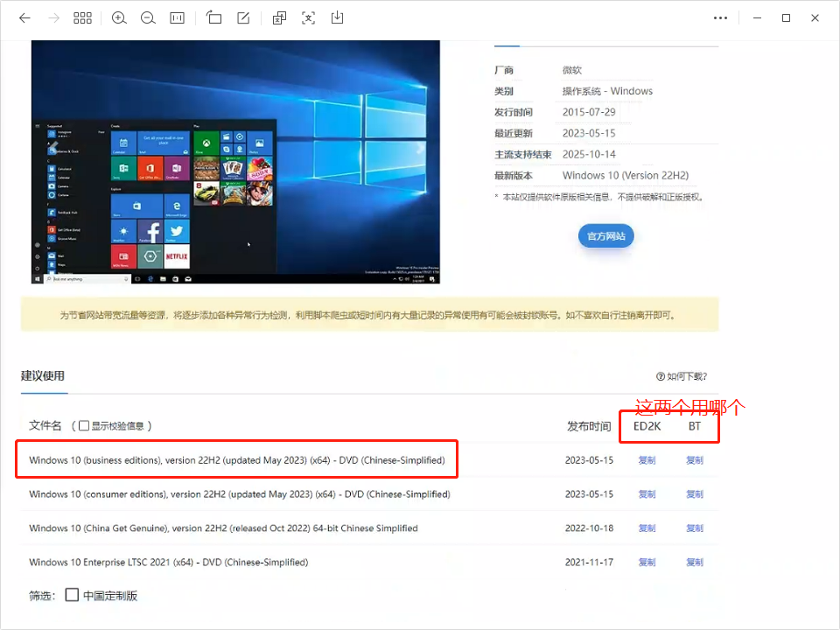
Task: Show image at actual size 1:1 icon
Action: click(x=177, y=18)
